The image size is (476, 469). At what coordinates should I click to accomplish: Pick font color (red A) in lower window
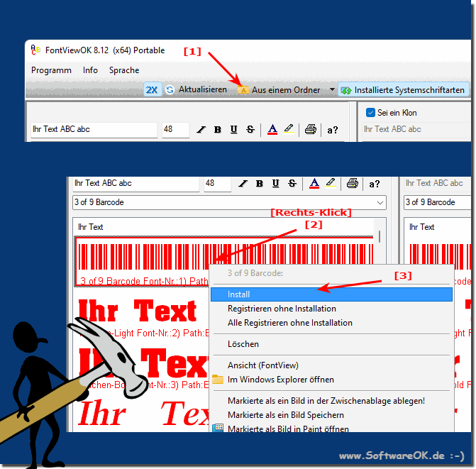314,183
